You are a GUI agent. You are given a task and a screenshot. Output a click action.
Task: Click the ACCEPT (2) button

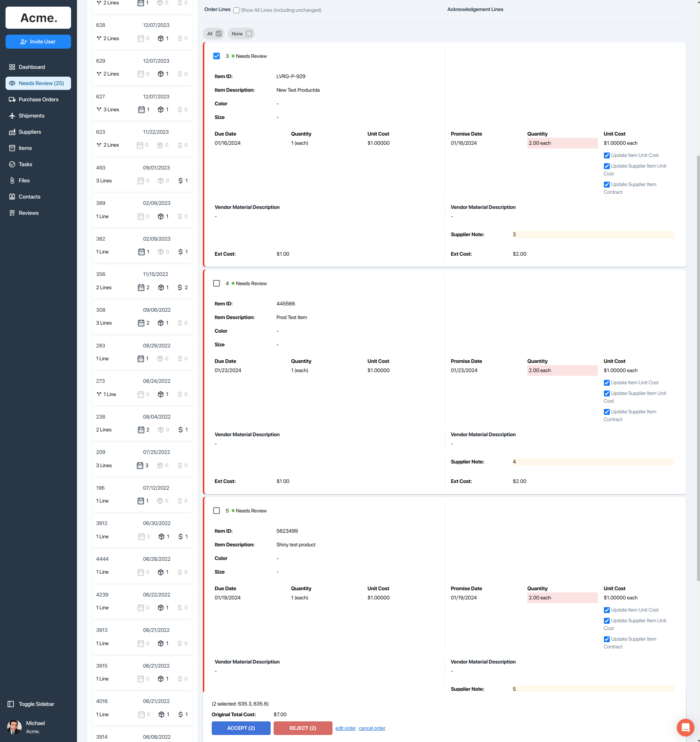tap(241, 728)
